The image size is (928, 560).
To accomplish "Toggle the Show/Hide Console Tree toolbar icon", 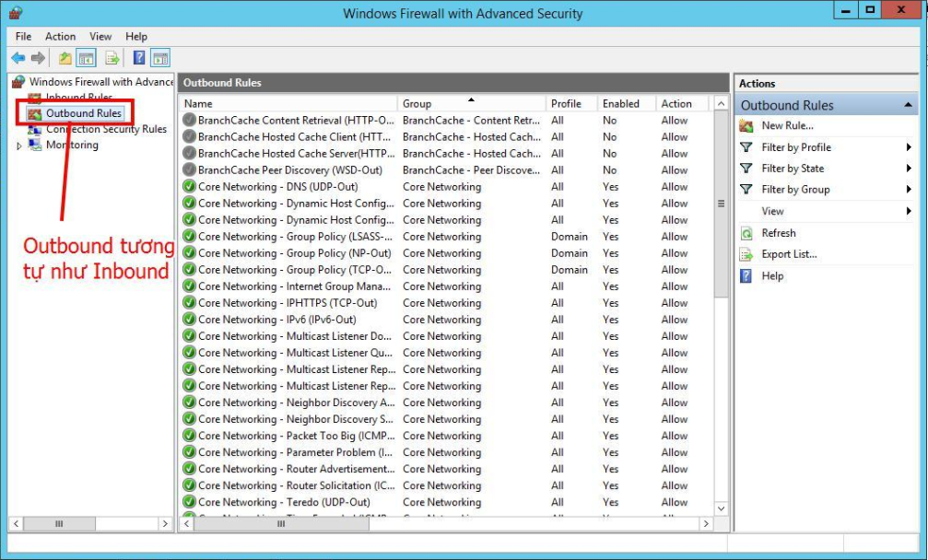I will pyautogui.click(x=87, y=58).
